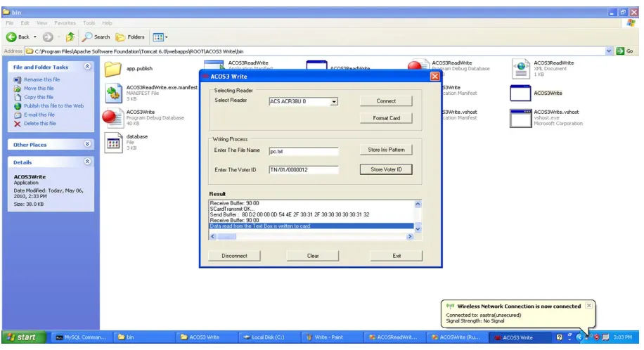Click the Format Card button
644x350 pixels.
(x=386, y=118)
